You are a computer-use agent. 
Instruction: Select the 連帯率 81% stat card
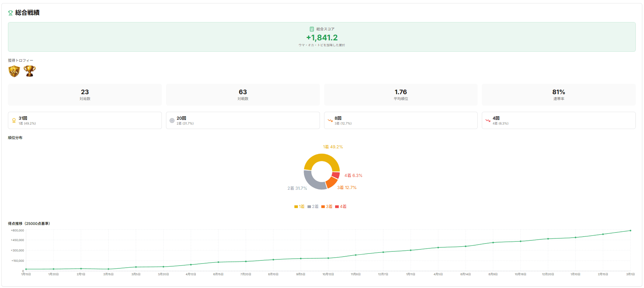[558, 95]
